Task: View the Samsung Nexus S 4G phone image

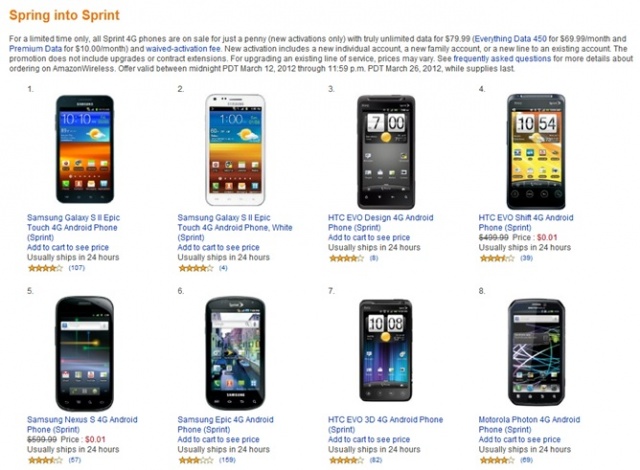Action: click(x=84, y=353)
